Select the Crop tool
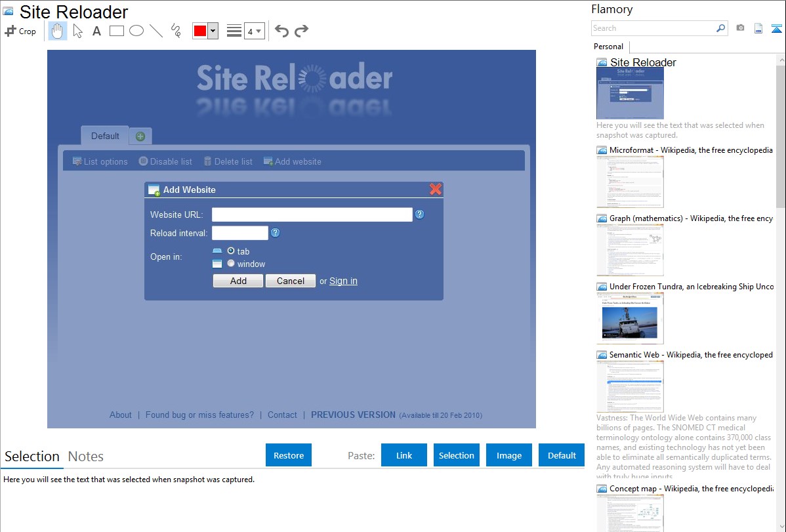This screenshot has height=532, width=786. tap(20, 31)
